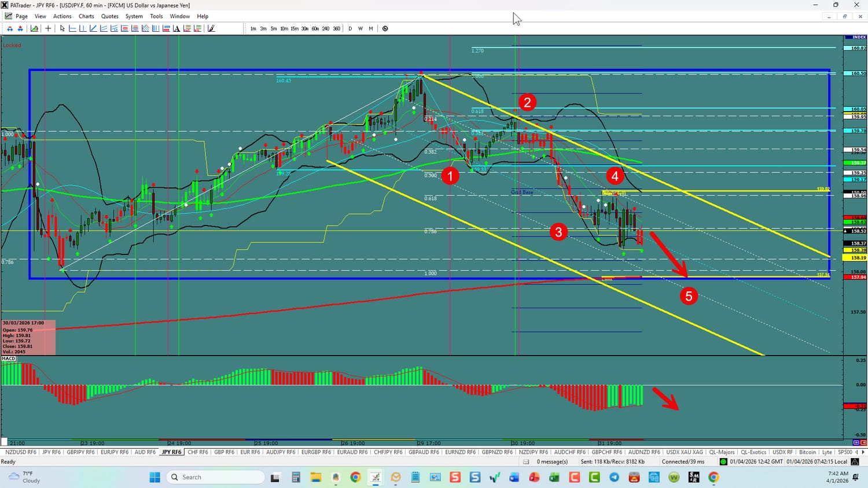Click the text annotation 'A' tool
The height and width of the screenshot is (488, 868).
176,28
